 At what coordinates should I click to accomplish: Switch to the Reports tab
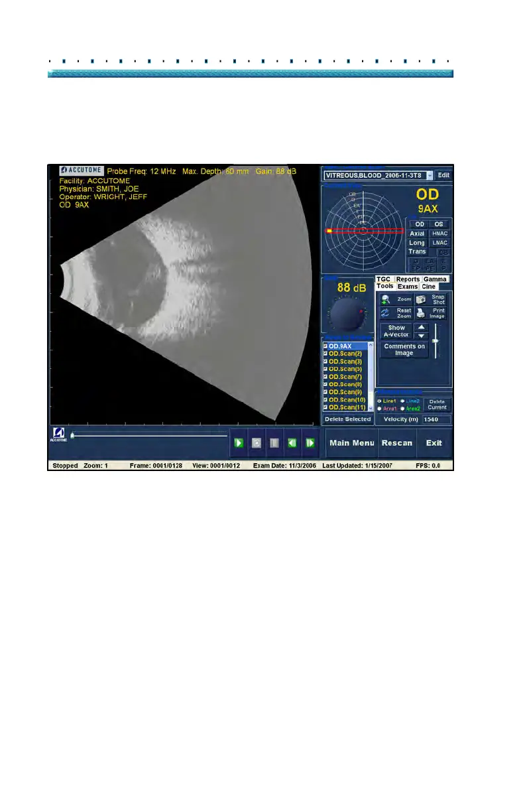[x=408, y=279]
